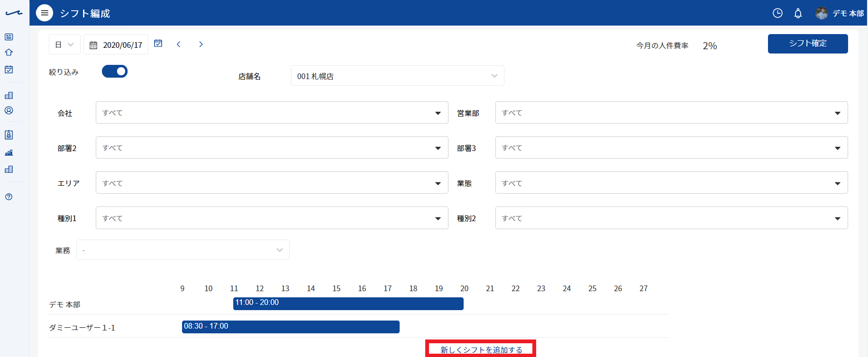Click the app logo in sidebar

pyautogui.click(x=14, y=13)
